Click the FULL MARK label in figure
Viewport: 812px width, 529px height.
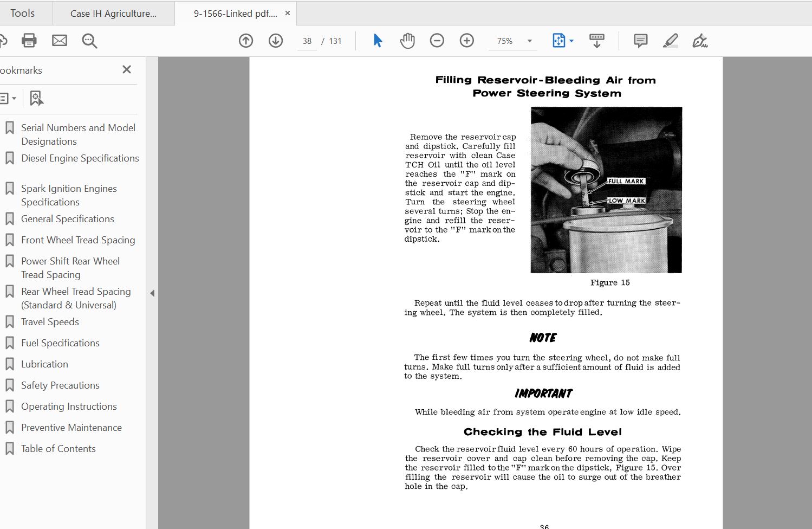pyautogui.click(x=626, y=181)
